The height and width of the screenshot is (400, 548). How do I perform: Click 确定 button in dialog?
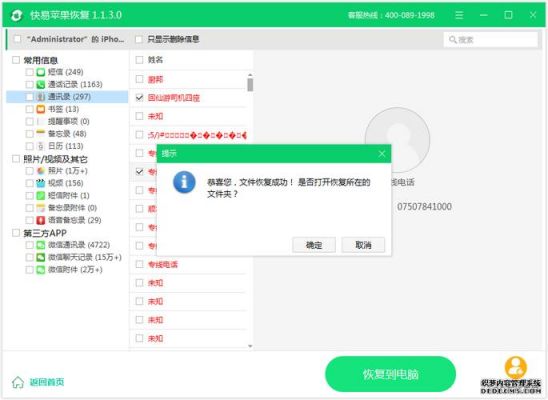[x=314, y=245]
